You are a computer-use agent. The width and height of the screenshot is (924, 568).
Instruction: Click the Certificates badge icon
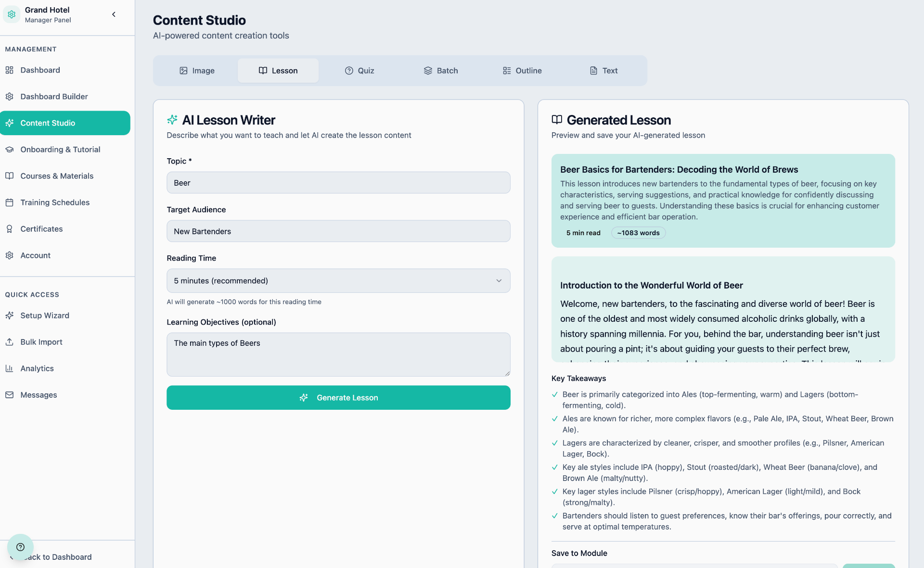pyautogui.click(x=10, y=229)
